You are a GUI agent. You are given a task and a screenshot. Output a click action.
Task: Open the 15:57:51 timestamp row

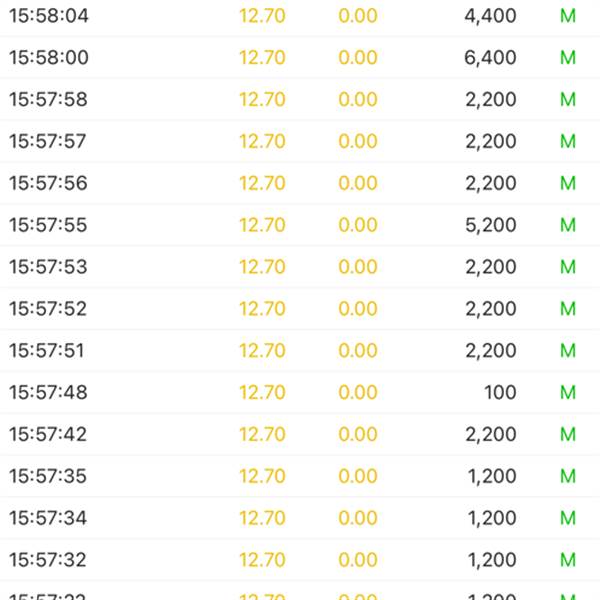point(300,351)
